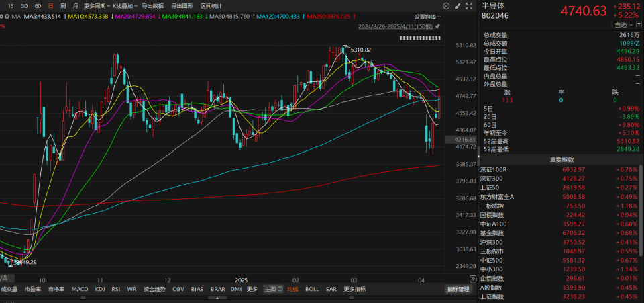Show KDJ indicator

[100, 289]
